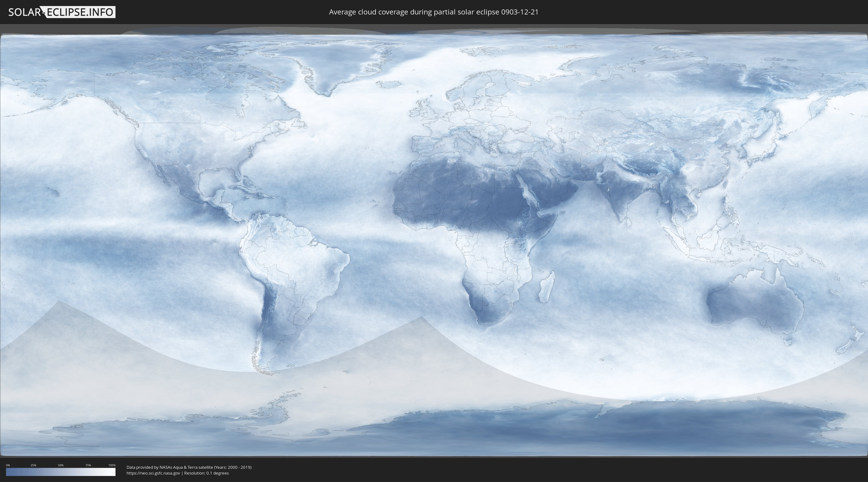Screen dimensions: 868x482
Task: Click the NASA Aqua & Terra data credit
Action: 189,467
